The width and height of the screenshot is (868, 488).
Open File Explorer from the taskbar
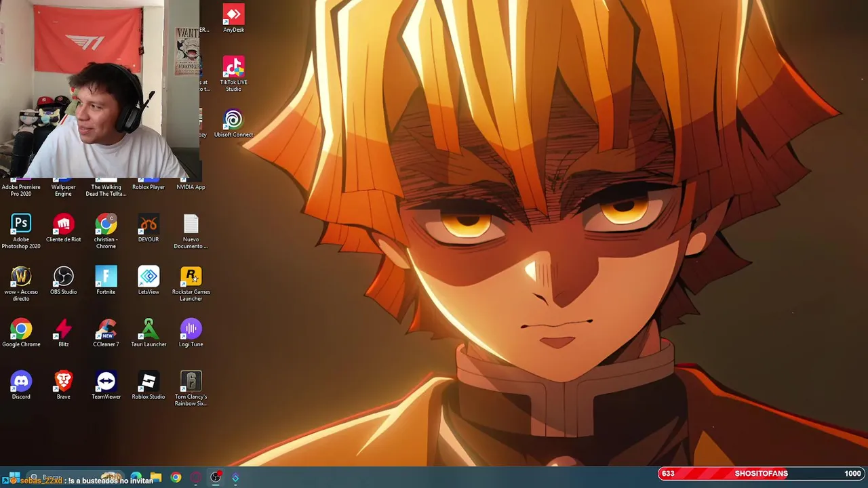point(156,477)
